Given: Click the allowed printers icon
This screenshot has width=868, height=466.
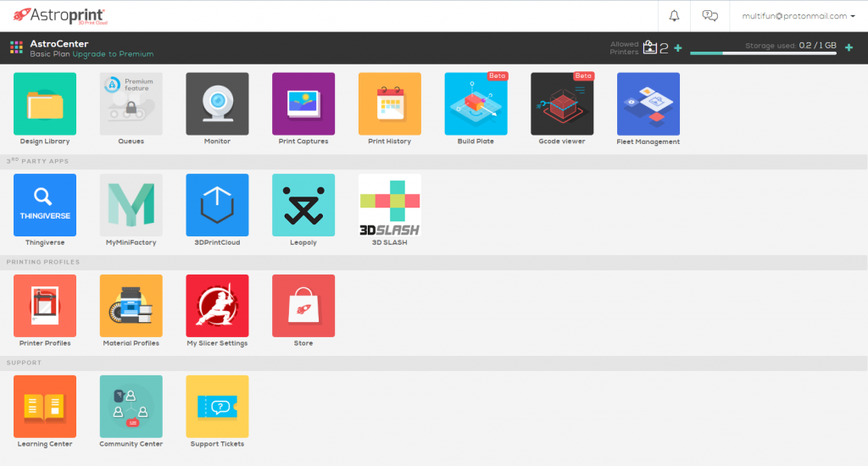Looking at the screenshot, I should click(x=650, y=47).
